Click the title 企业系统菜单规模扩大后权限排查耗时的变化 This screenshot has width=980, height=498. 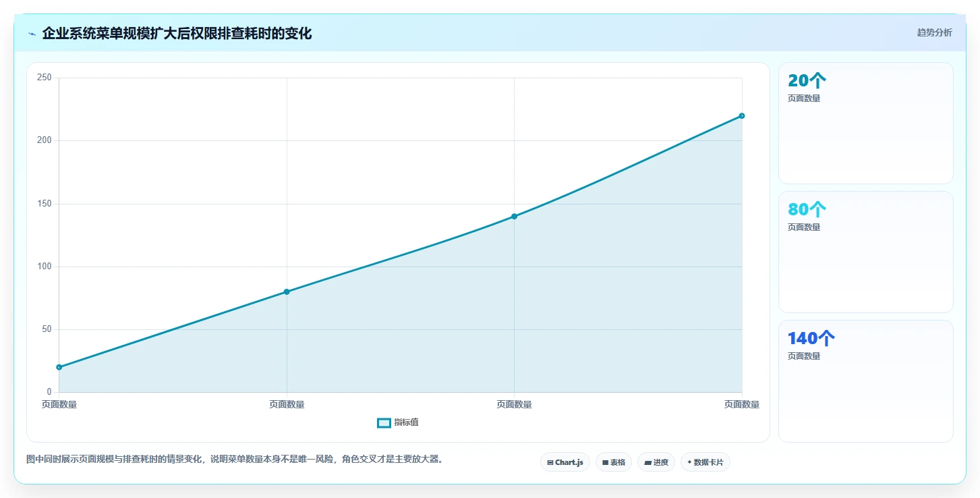point(177,33)
